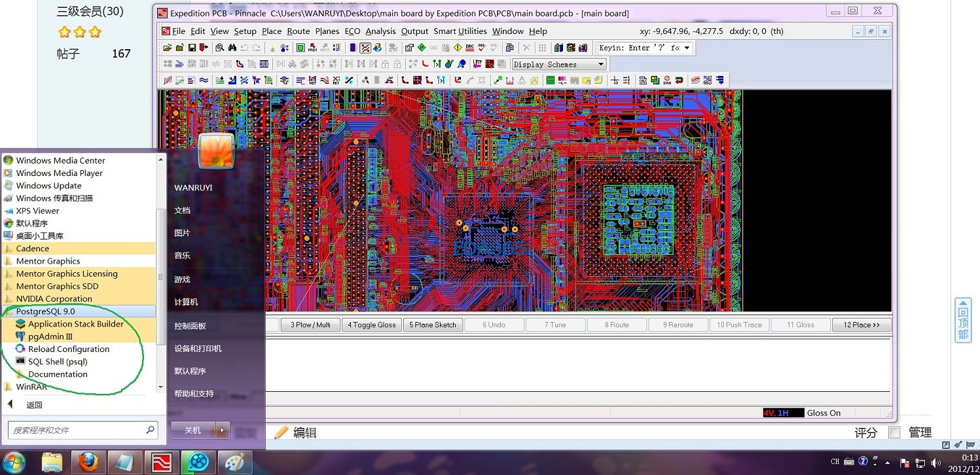Click the Expedition PCB taskbar icon
The width and height of the screenshot is (980, 475).
[x=161, y=462]
